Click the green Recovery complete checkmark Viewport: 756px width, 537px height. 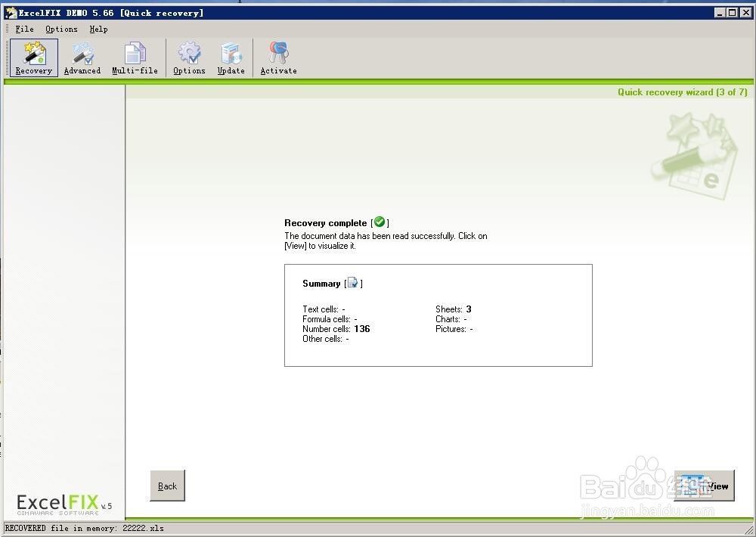click(x=380, y=222)
